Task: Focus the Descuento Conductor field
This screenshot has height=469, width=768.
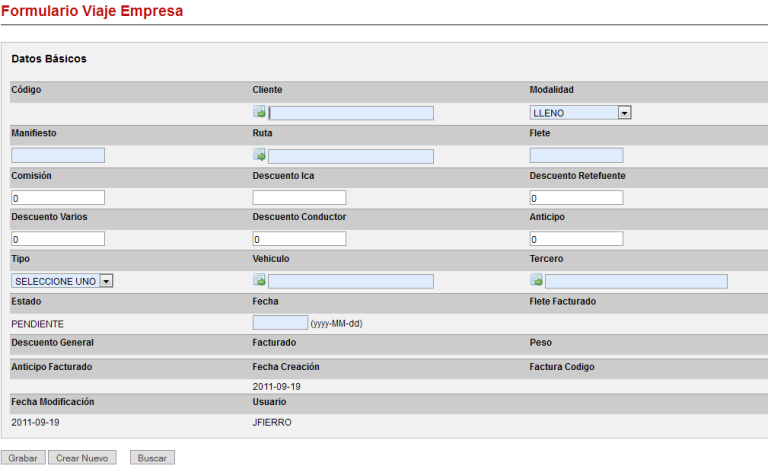Action: (x=299, y=239)
